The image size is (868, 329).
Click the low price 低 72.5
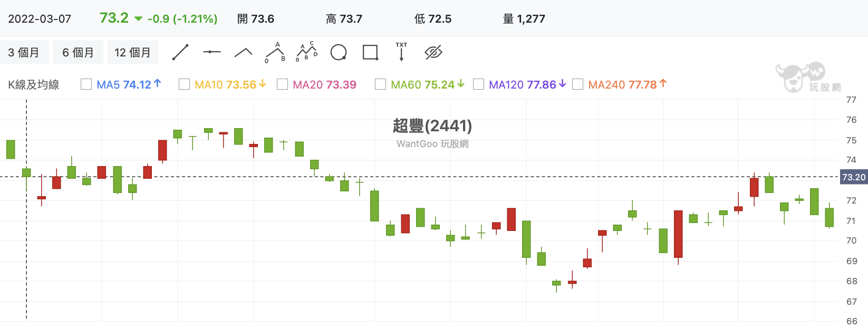pyautogui.click(x=432, y=19)
